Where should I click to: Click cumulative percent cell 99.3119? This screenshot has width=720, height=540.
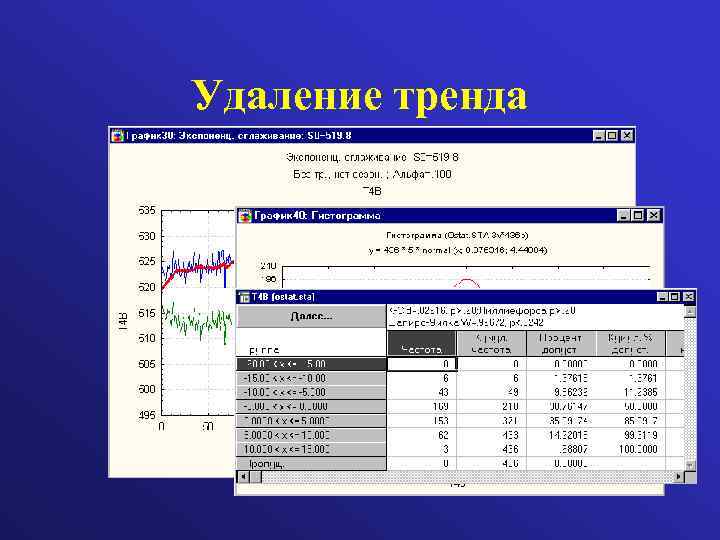tap(630, 435)
